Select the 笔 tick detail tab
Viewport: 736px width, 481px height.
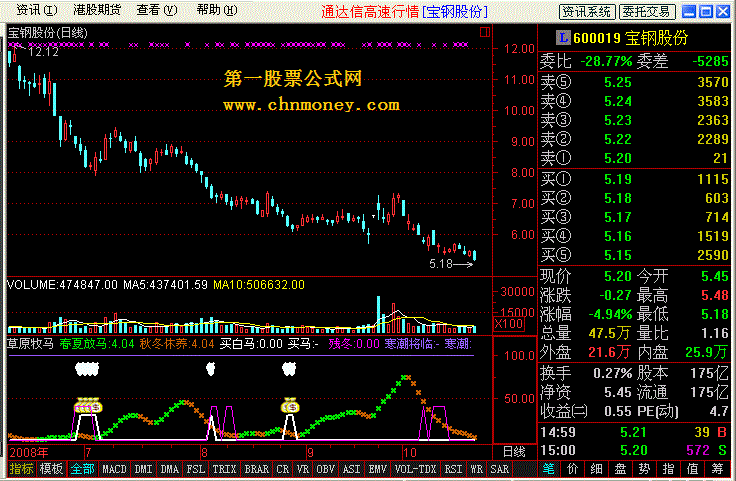click(548, 469)
